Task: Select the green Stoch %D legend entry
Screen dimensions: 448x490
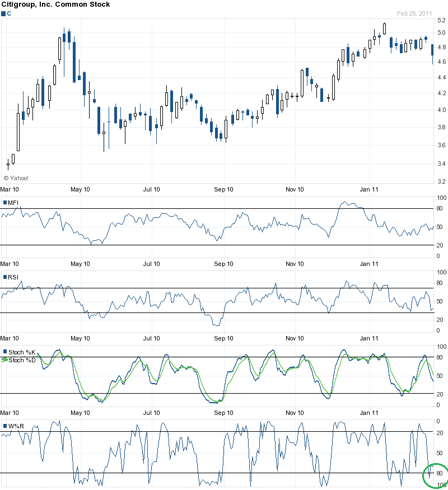Action: click(19, 360)
